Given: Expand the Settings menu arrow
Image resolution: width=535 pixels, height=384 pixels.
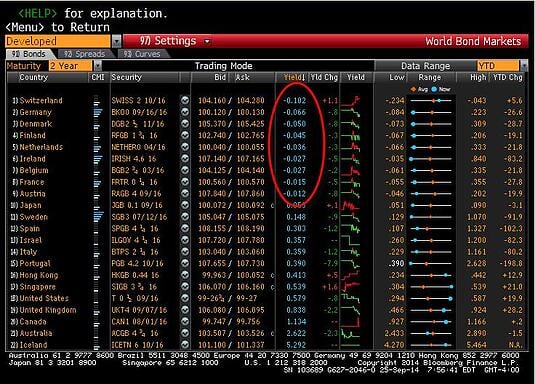Looking at the screenshot, I should (207, 42).
